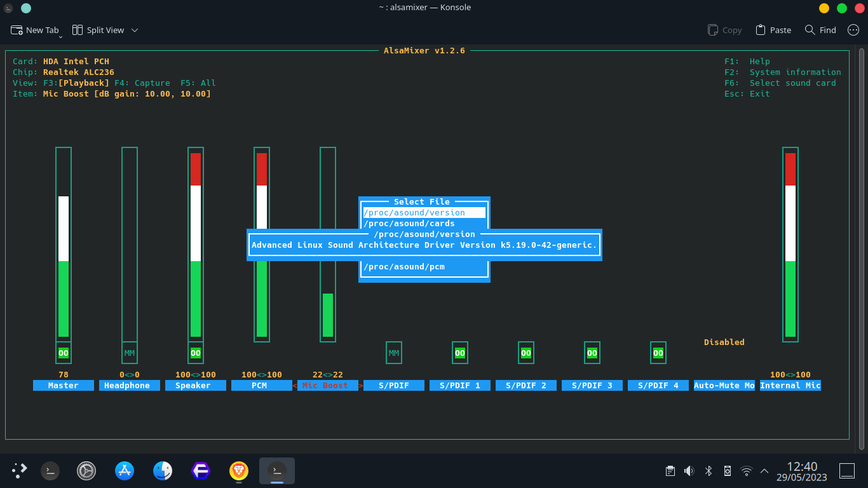Click the Master volume bar
This screenshot has width=868, height=488.
pyautogui.click(x=64, y=245)
